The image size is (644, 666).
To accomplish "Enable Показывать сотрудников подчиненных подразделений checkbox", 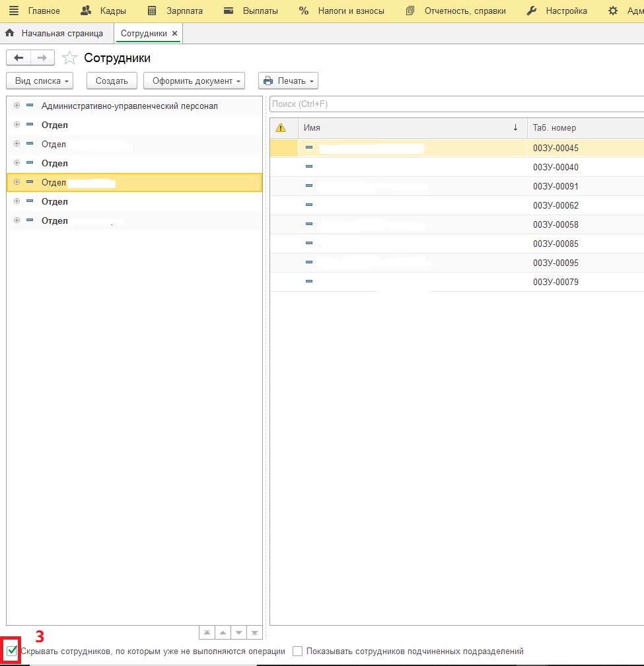I will [297, 651].
